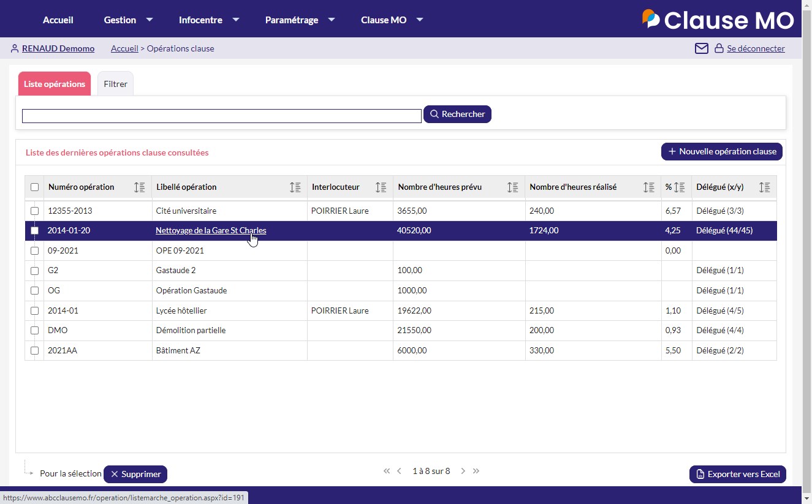Open the RENAUD Demomo profile link
This screenshot has width=812, height=504.
[x=58, y=48]
